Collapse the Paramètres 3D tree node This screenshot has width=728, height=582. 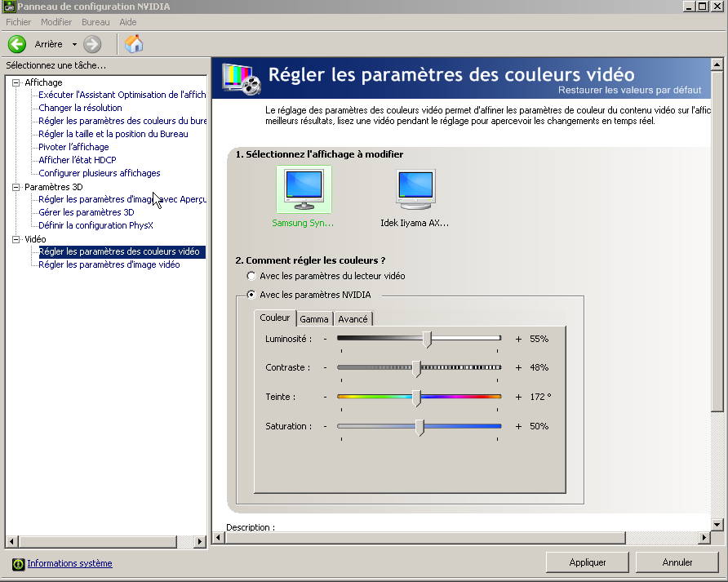(16, 187)
